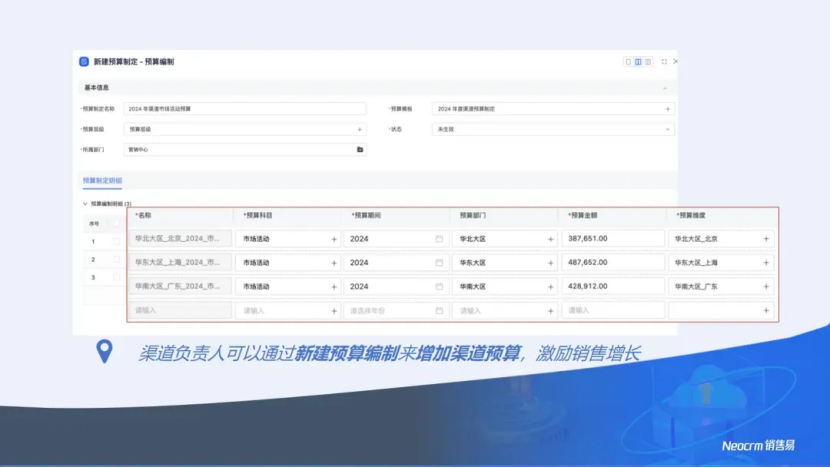
Task: Open calendar icon in first row 预算期间
Action: [439, 239]
